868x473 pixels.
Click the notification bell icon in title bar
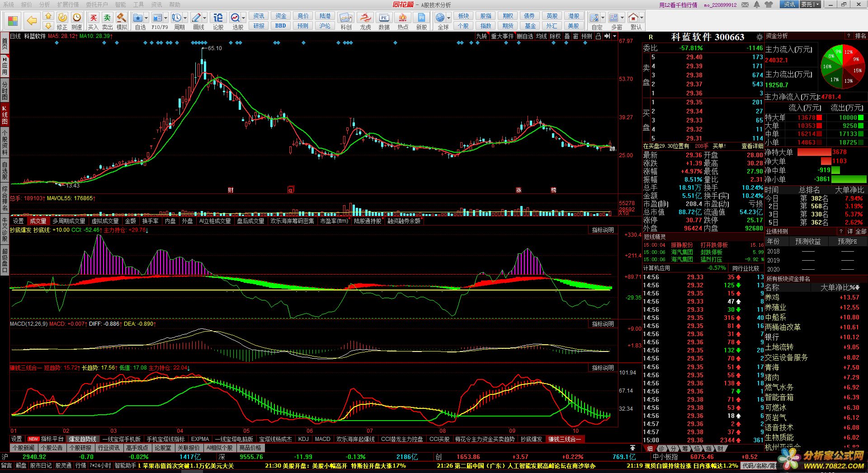tap(757, 5)
